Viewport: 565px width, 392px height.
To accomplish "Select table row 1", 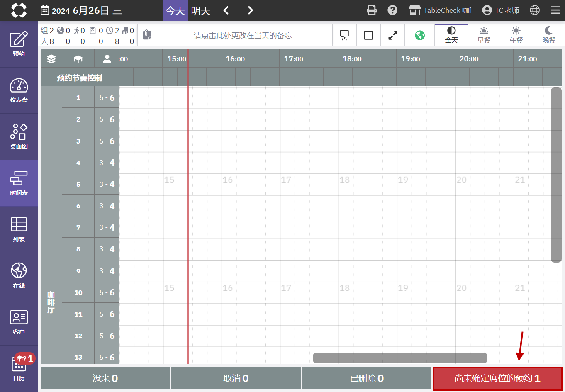I will click(x=78, y=98).
